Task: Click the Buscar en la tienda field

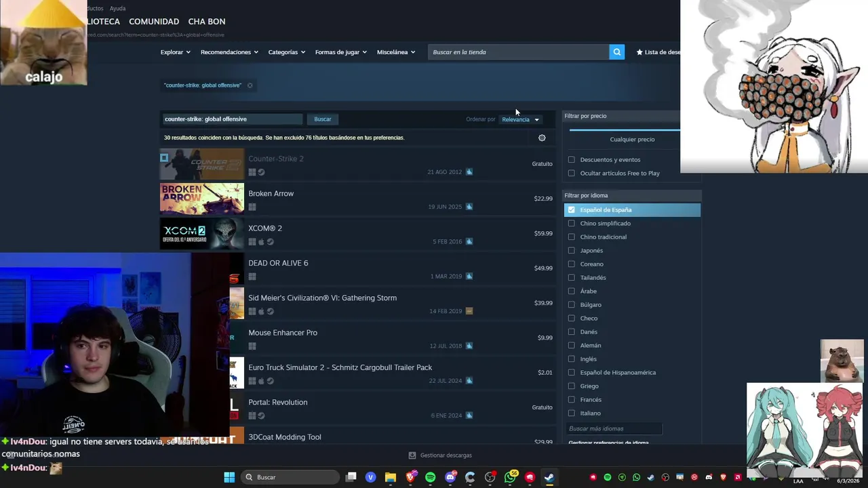Action: 518,52
